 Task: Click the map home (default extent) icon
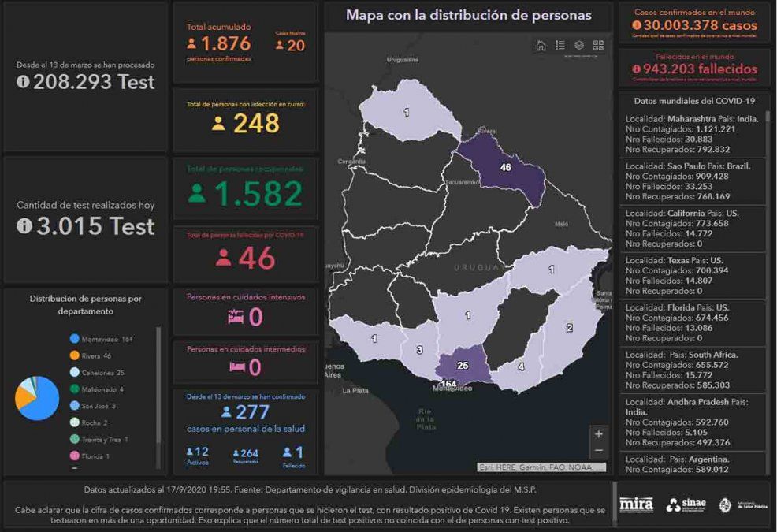tap(541, 46)
